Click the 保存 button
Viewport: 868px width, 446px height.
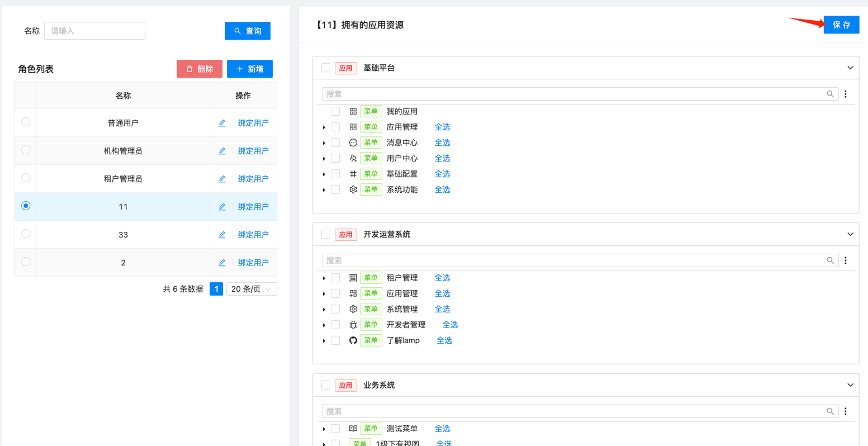click(x=841, y=25)
